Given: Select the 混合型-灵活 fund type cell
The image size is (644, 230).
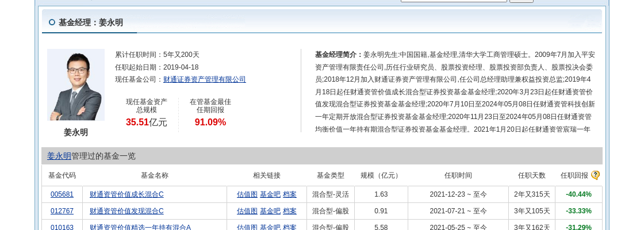Looking at the screenshot, I should point(330,194).
